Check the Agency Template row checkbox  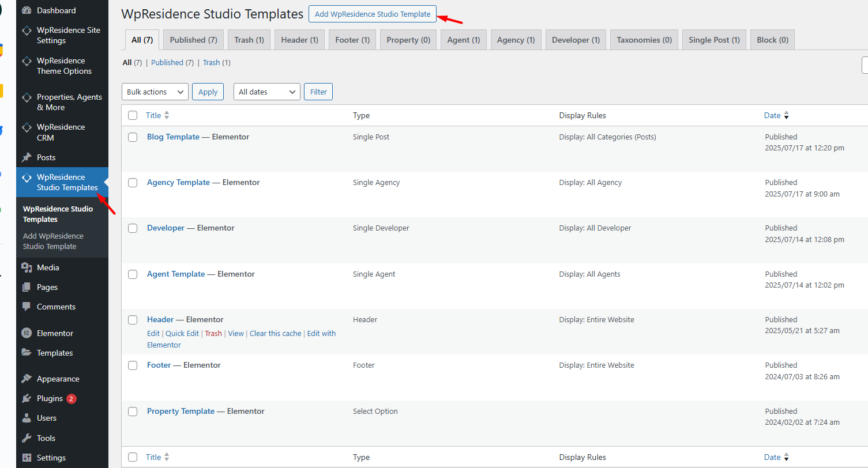(x=133, y=183)
